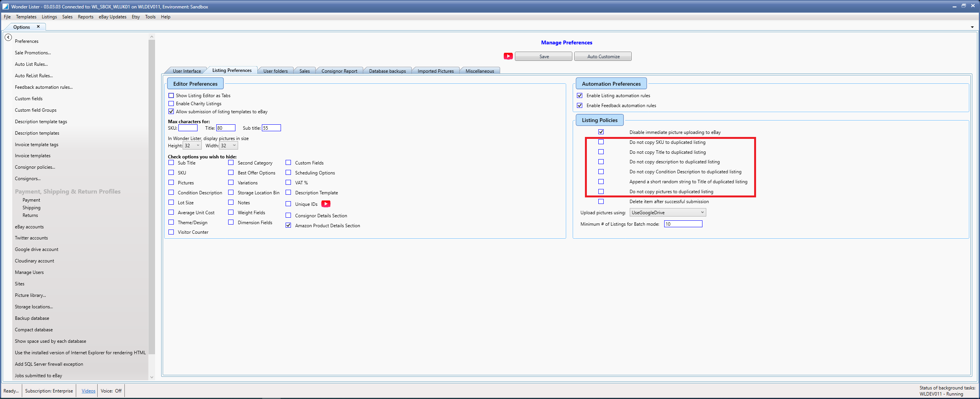Open Google drive account in sidebar

[x=37, y=249]
